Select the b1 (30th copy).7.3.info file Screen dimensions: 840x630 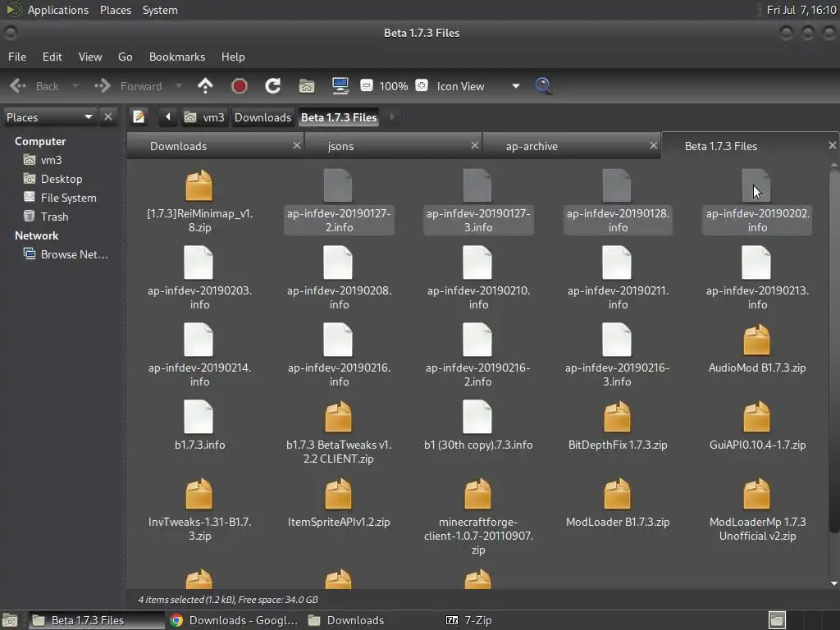[478, 426]
